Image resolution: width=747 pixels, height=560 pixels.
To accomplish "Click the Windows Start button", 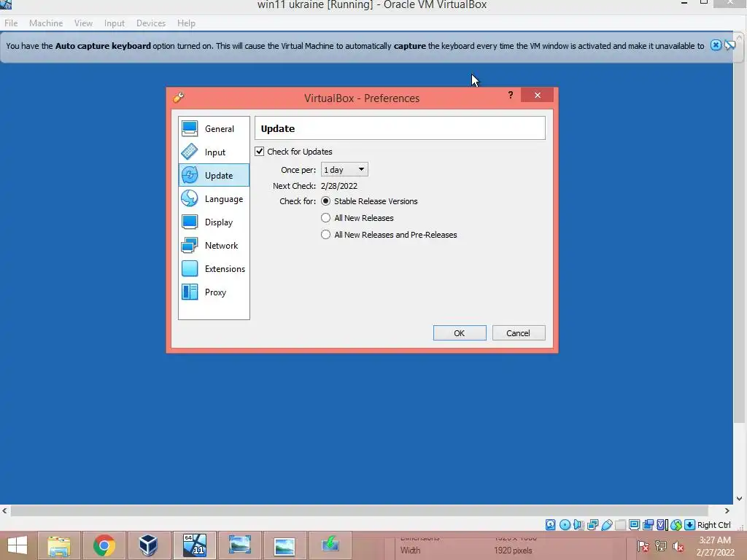I will click(x=18, y=545).
